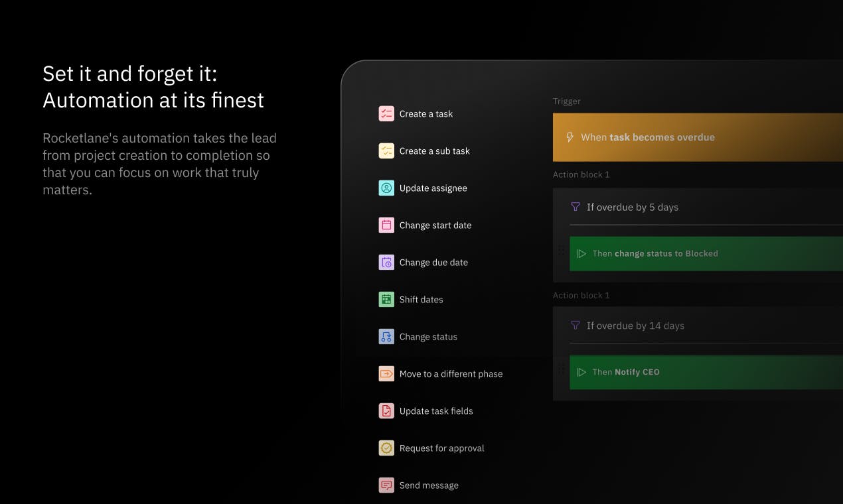Click the Change due date calendar-clock icon
The width and height of the screenshot is (843, 504).
pyautogui.click(x=386, y=262)
